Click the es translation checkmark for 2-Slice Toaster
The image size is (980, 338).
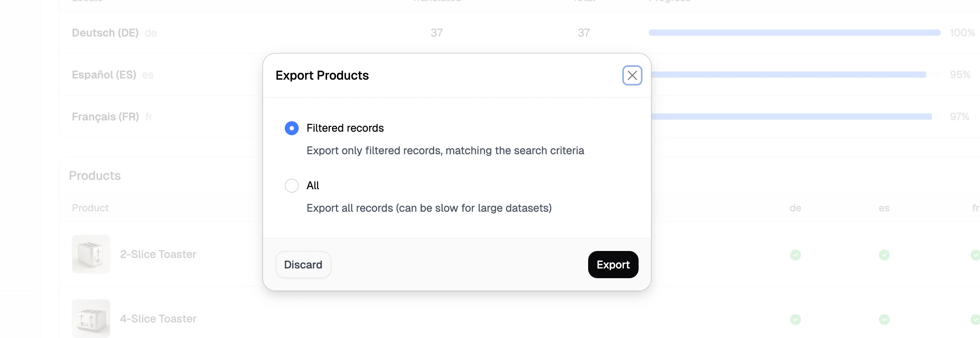tap(885, 254)
